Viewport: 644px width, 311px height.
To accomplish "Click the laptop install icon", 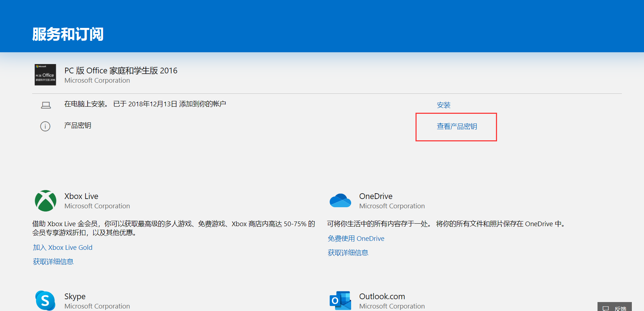I will (46, 105).
